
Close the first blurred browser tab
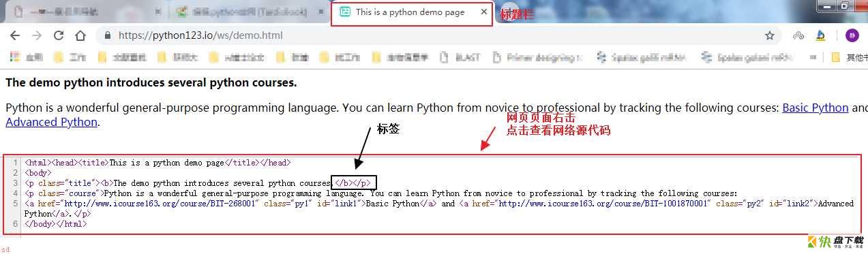158,12
